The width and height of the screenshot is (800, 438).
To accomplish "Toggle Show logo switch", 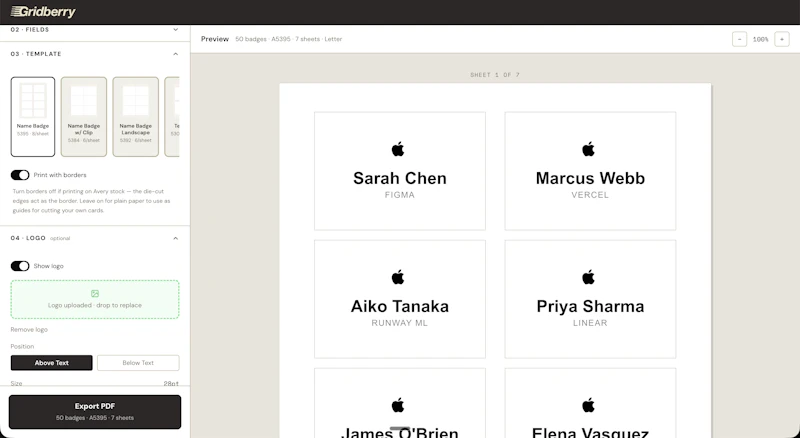I will (20, 266).
